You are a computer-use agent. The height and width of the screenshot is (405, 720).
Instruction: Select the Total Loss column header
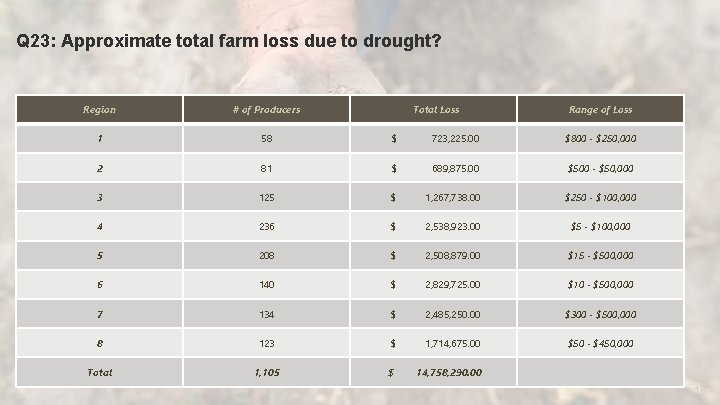point(436,109)
